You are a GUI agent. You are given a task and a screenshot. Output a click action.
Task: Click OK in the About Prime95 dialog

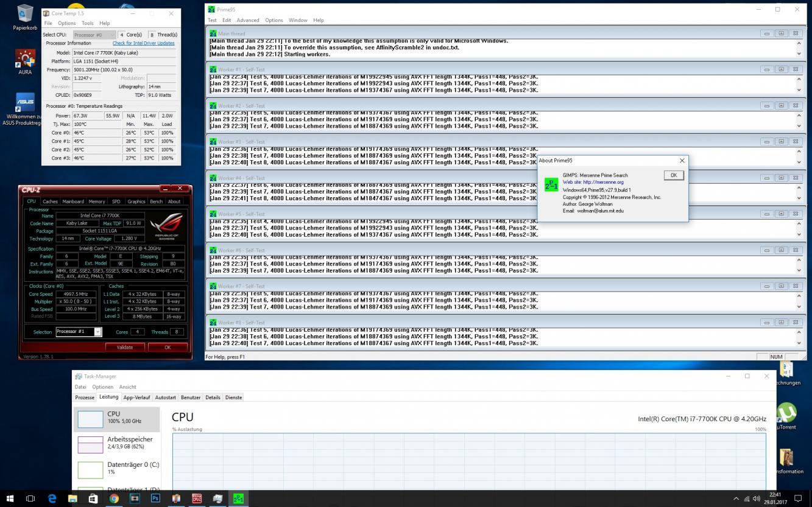tap(674, 175)
